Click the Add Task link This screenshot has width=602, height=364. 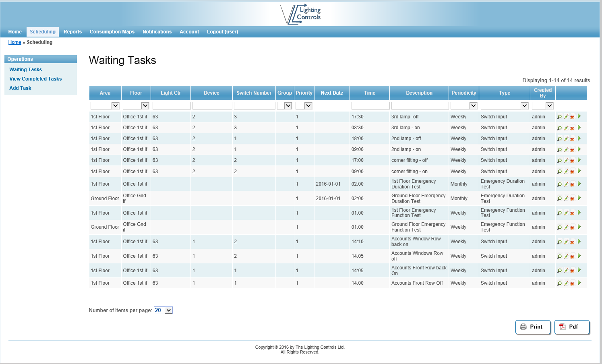coord(20,88)
